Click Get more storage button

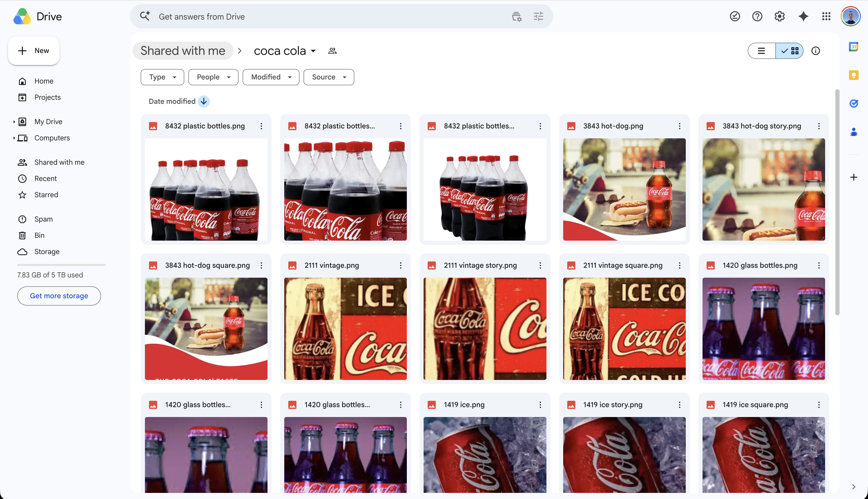(x=59, y=296)
